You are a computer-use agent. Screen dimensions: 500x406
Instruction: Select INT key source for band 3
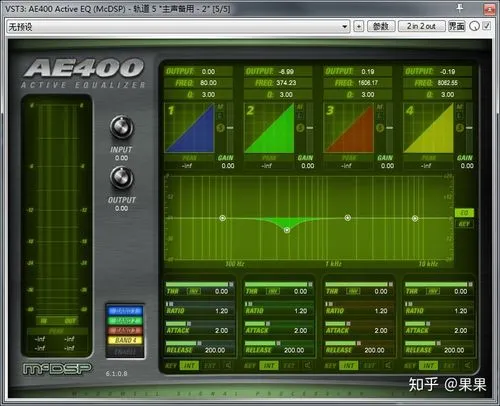[349, 366]
